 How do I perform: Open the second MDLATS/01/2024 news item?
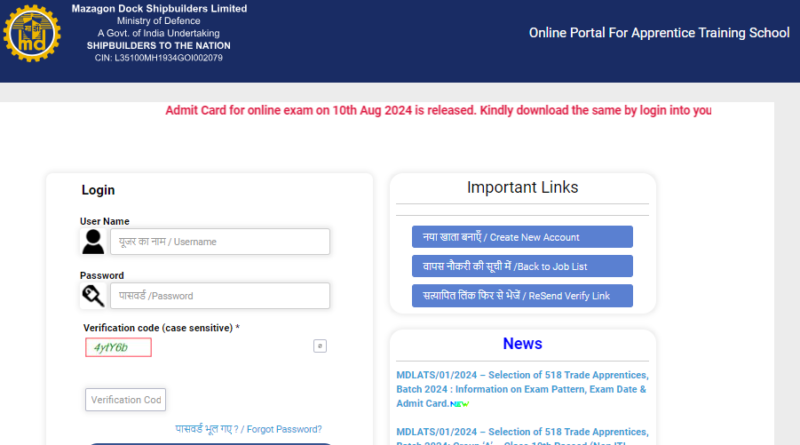pyautogui.click(x=521, y=432)
